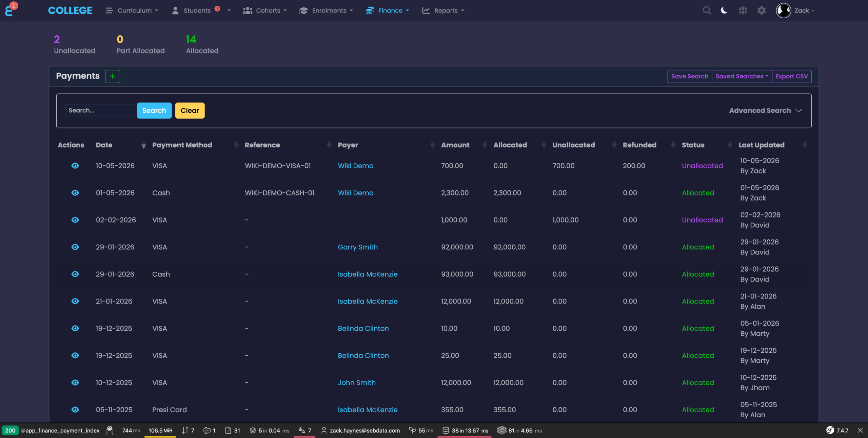The height and width of the screenshot is (438, 868).
Task: View John Smith's payment eye icon
Action: (x=75, y=382)
